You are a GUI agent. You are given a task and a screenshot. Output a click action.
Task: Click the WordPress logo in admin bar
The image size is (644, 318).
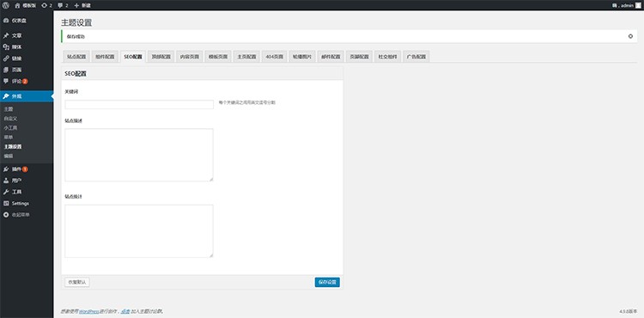point(5,5)
